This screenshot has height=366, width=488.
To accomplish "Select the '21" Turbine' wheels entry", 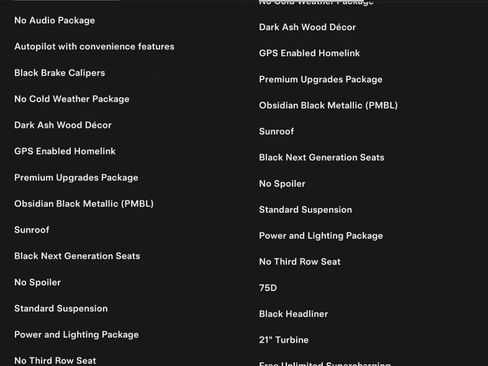I will coord(284,340).
